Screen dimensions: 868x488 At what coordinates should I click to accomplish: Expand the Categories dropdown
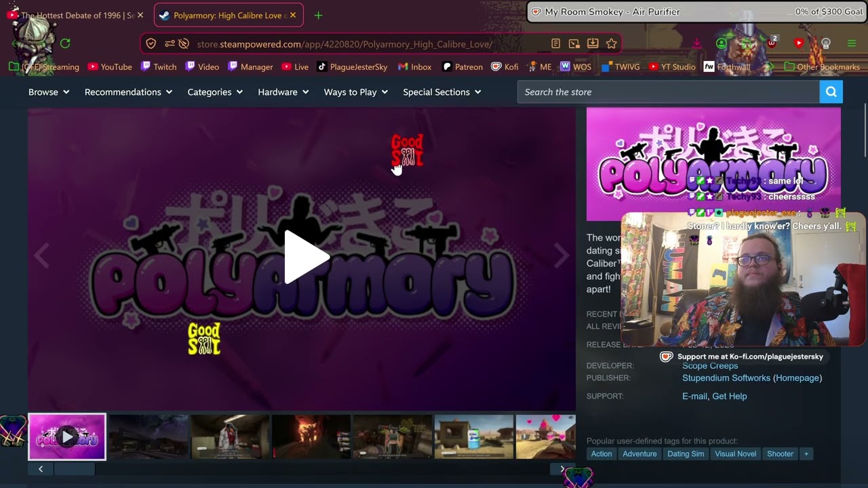click(215, 92)
